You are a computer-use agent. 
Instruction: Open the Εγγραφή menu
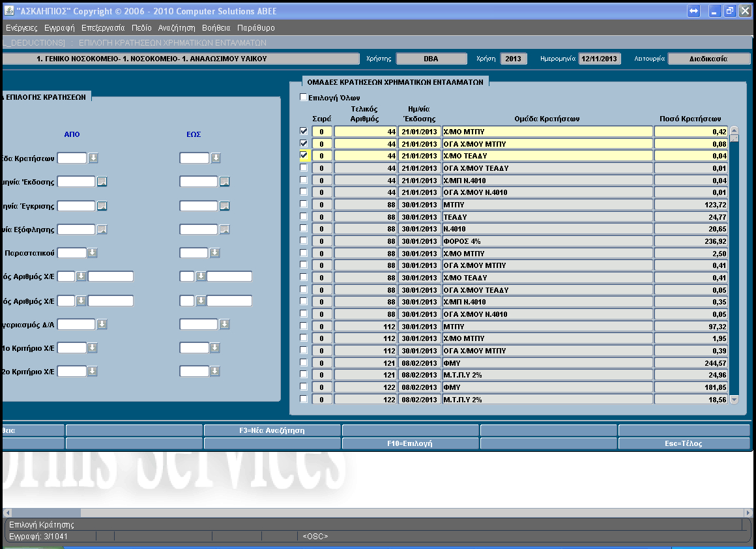click(x=59, y=28)
